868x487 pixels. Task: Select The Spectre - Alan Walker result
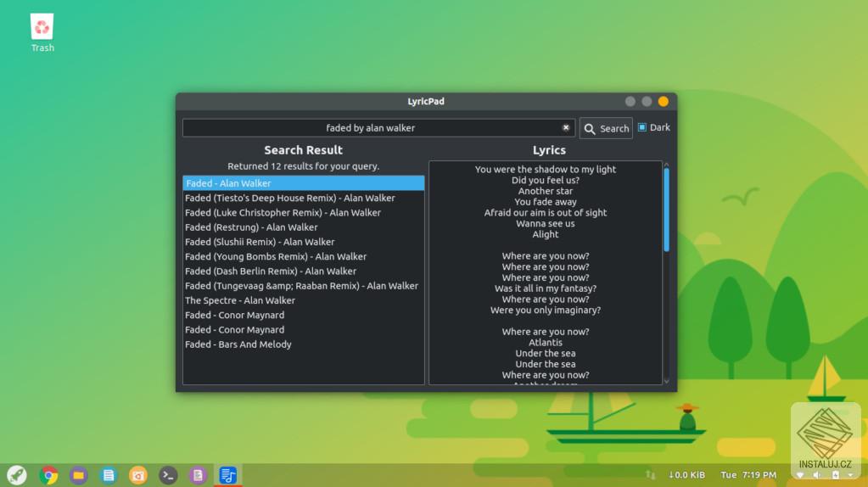(240, 300)
